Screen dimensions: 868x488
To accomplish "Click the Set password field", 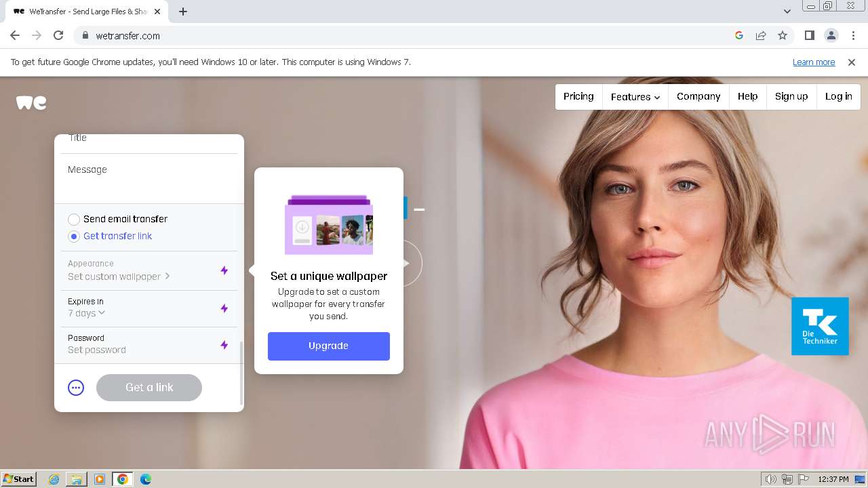I will point(97,350).
